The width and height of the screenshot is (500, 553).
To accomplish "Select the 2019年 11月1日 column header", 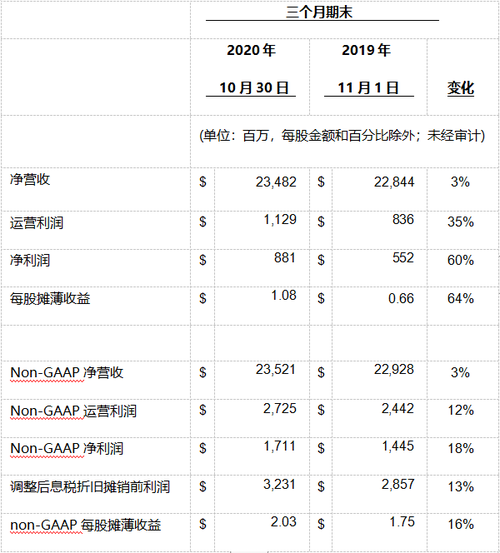I will (367, 69).
